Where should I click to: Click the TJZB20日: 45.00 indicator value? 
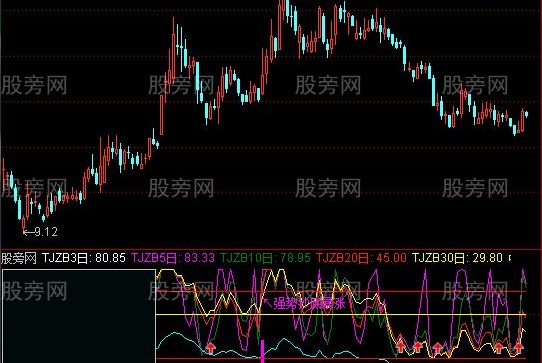(361, 258)
